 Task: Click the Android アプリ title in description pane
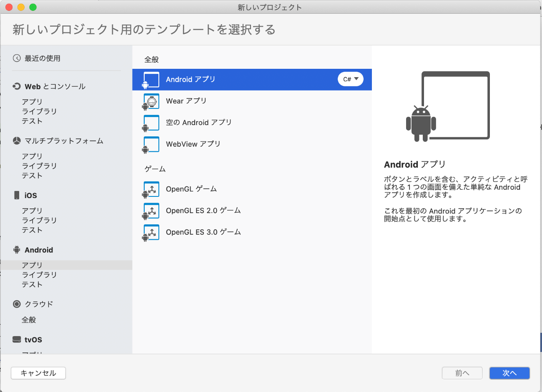[415, 164]
